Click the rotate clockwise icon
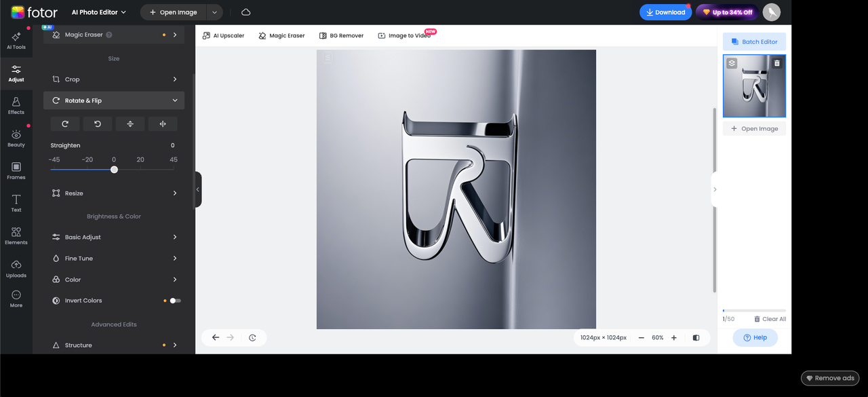Viewport: 868px width, 397px height. click(x=65, y=124)
